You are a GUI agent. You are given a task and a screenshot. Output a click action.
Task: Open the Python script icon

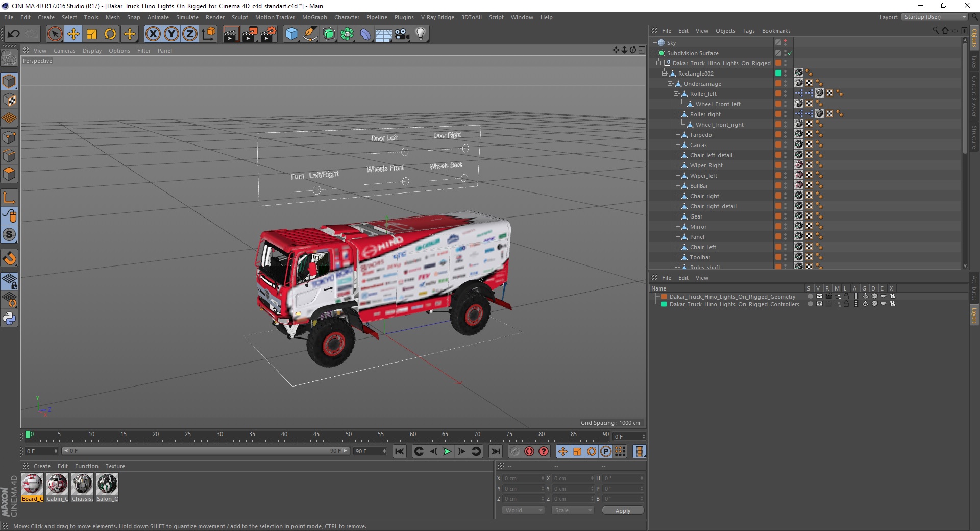[9, 319]
